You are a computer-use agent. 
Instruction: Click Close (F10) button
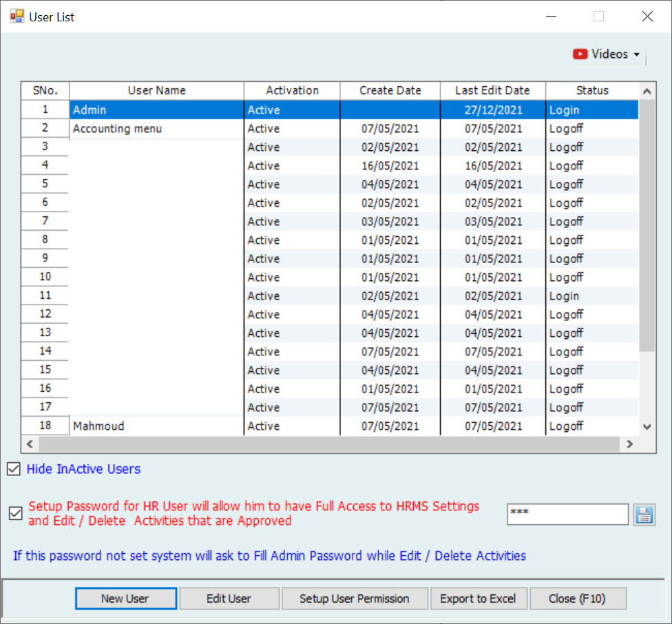pyautogui.click(x=577, y=599)
